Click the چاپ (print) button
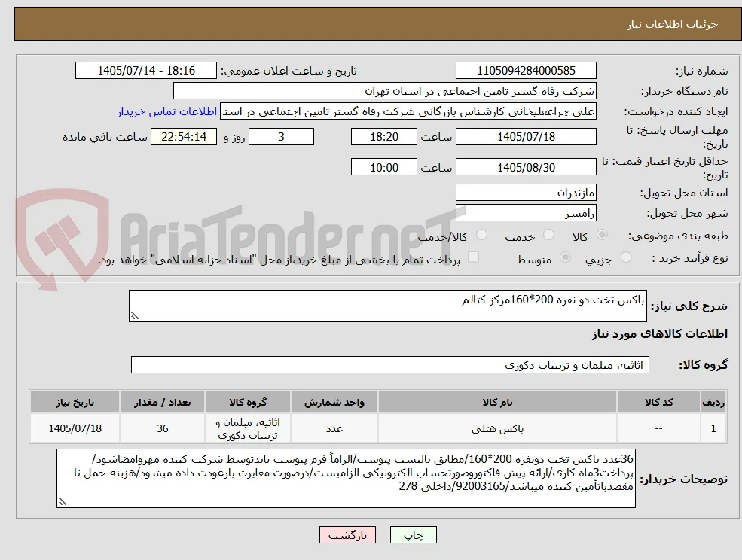The height and width of the screenshot is (560, 742). coord(413,535)
